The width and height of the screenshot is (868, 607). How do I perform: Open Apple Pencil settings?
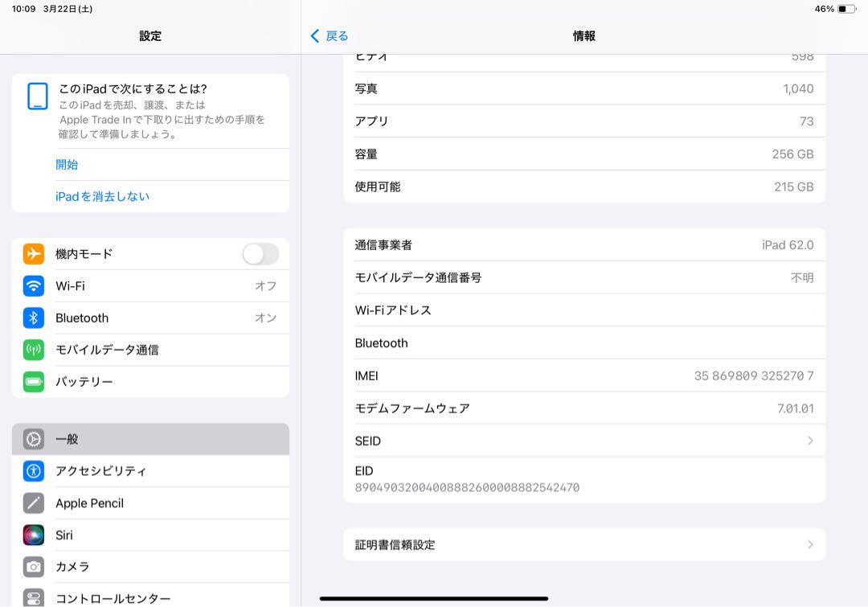[x=150, y=502]
